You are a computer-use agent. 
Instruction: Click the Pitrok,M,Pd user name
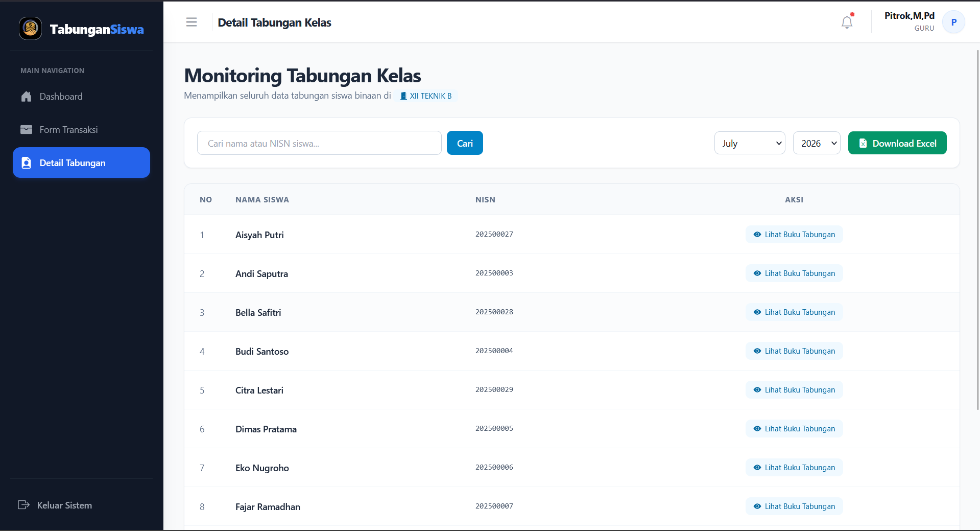tap(909, 16)
